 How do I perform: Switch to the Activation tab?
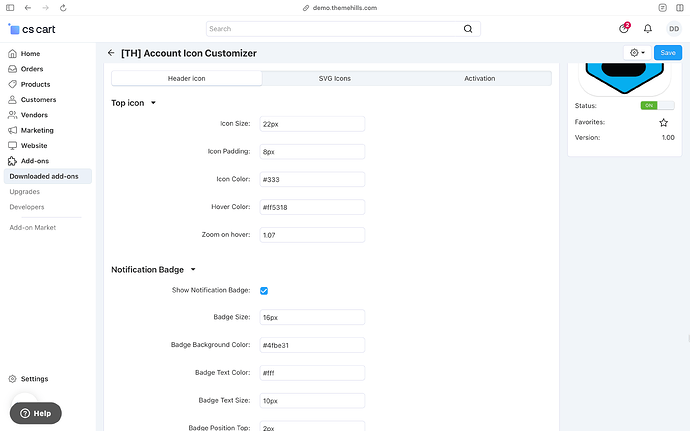480,78
